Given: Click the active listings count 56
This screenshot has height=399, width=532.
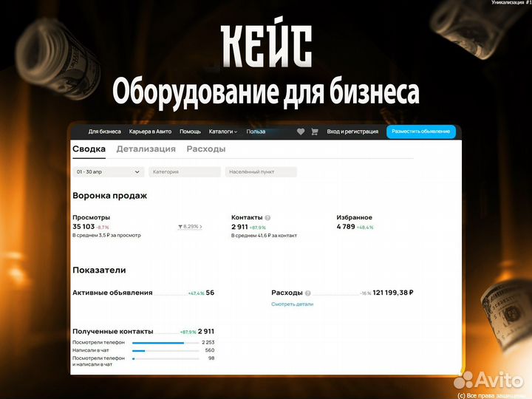Looking at the screenshot, I should click(x=210, y=293).
